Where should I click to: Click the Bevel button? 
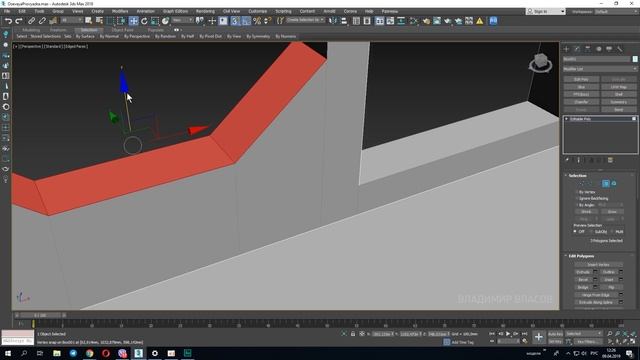tap(583, 280)
